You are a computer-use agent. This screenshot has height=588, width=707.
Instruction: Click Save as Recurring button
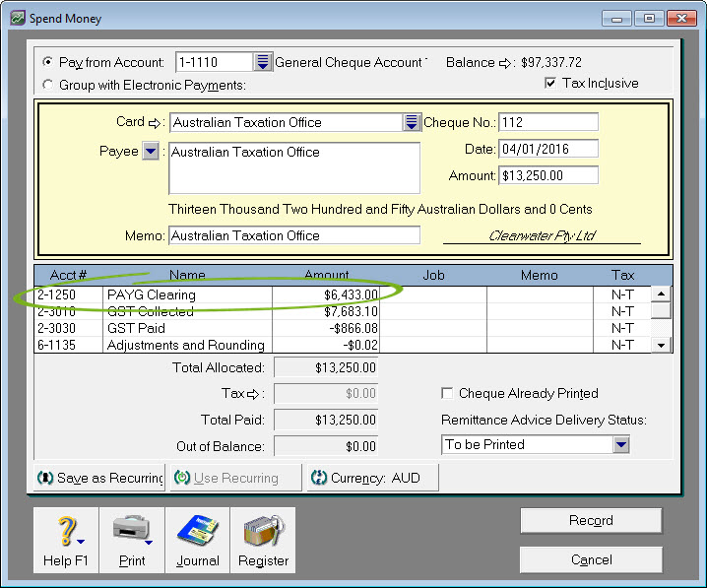99,478
